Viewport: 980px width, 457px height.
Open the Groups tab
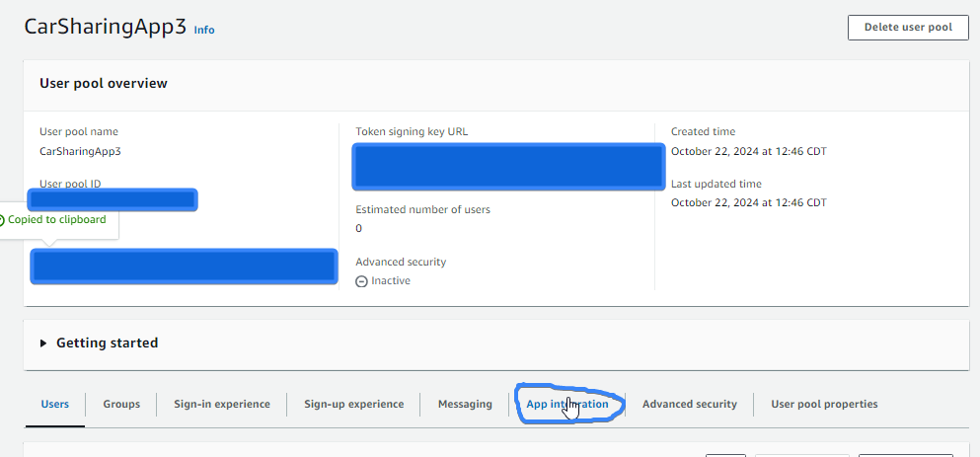click(121, 404)
